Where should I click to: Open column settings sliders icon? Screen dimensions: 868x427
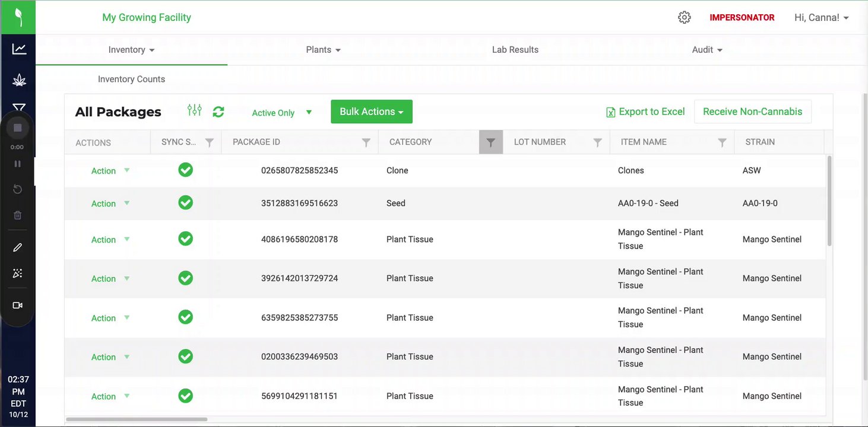pyautogui.click(x=194, y=110)
